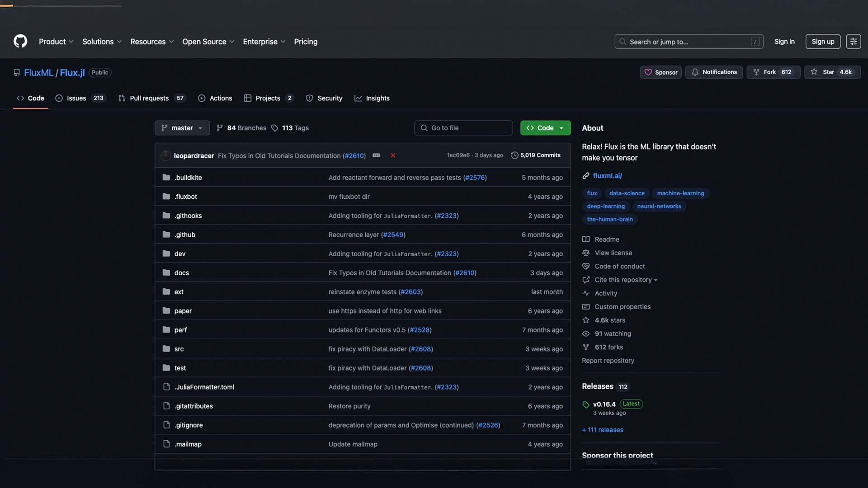868x488 pixels.
Task: Open the appearance settings icon beside Sign up
Action: (x=853, y=42)
